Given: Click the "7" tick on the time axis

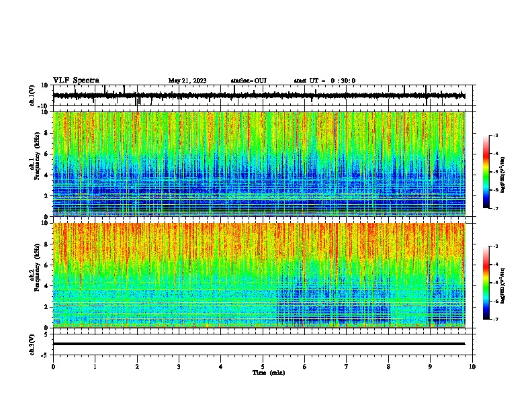Looking at the screenshot, I should point(347,367).
